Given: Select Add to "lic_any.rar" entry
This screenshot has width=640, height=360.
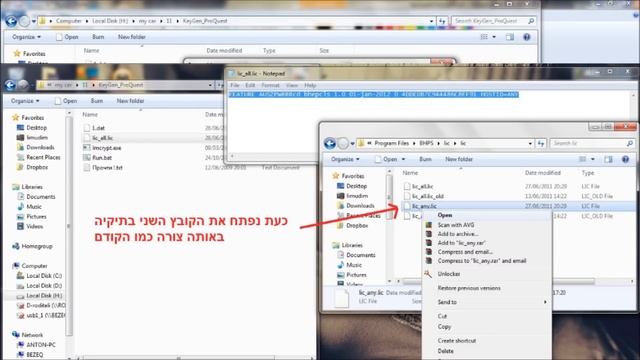Looking at the screenshot, I should tap(461, 243).
